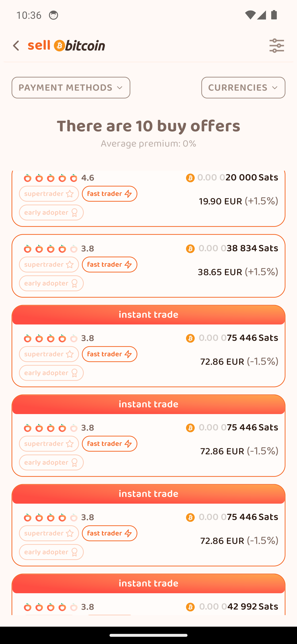Tap the 'There are 10 buy offers' heading

click(x=148, y=126)
